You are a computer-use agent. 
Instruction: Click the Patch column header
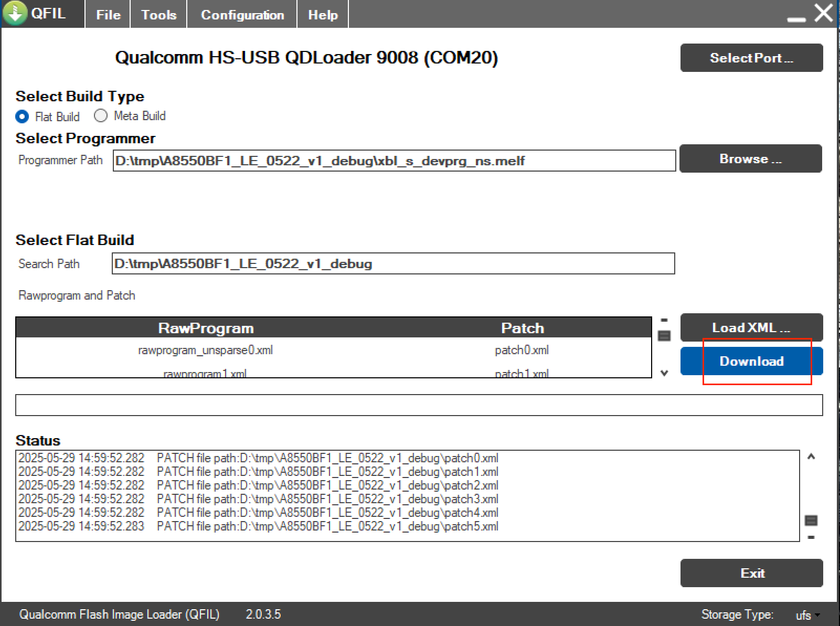coord(523,328)
